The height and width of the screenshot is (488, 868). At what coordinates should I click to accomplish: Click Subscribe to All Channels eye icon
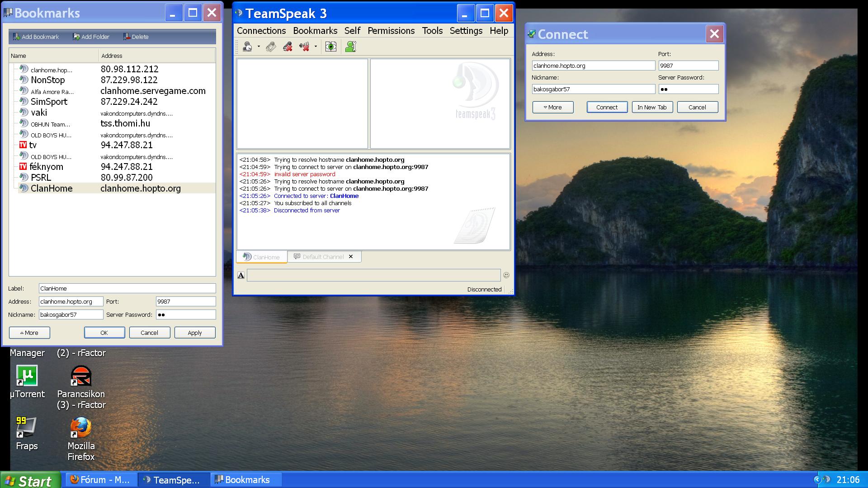pos(331,47)
